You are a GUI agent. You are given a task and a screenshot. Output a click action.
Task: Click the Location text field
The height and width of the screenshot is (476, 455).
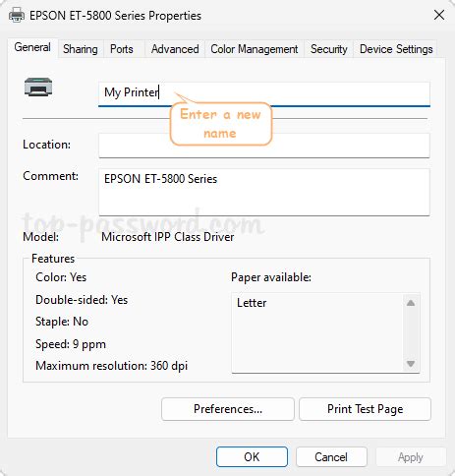click(x=264, y=146)
